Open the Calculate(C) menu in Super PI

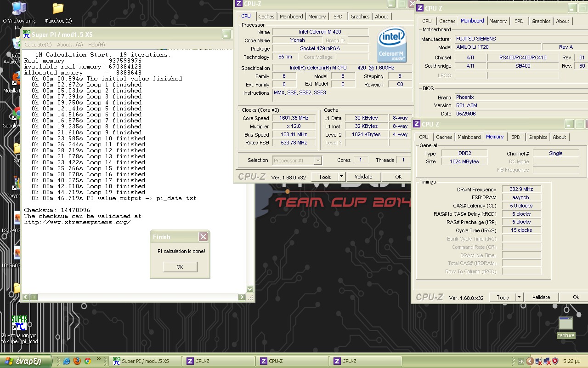(38, 45)
